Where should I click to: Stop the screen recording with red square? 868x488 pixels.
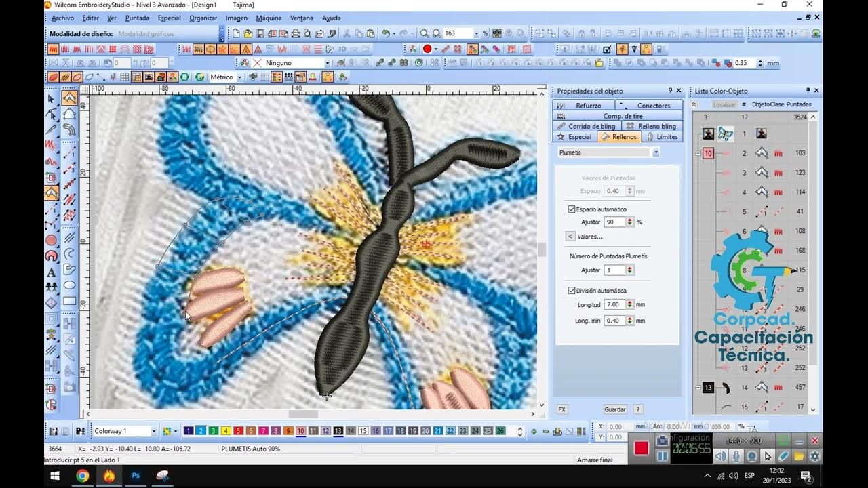coord(641,448)
